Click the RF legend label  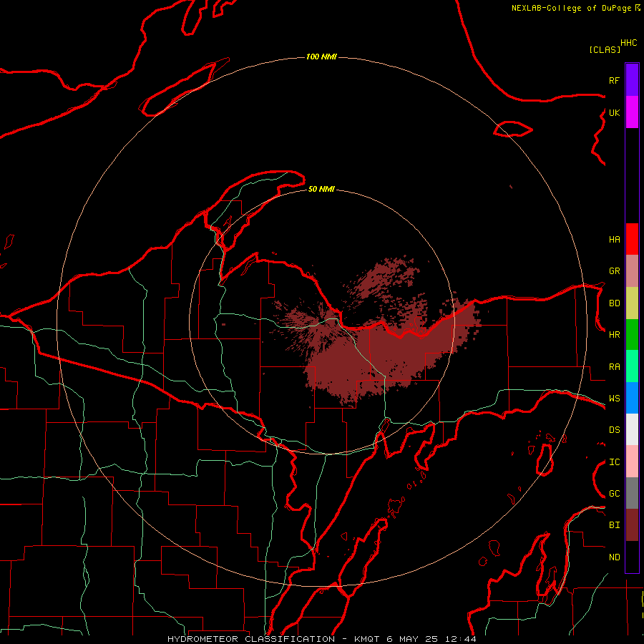pos(614,80)
